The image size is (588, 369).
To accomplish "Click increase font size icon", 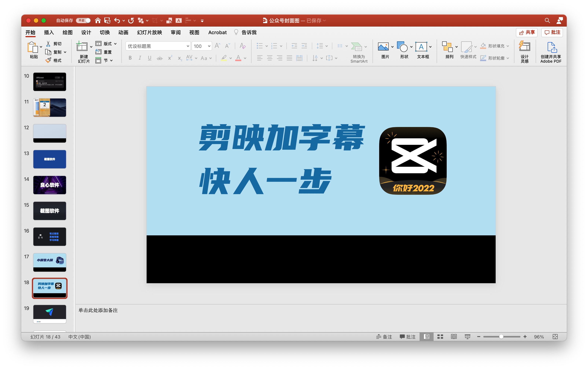I will coord(217,46).
